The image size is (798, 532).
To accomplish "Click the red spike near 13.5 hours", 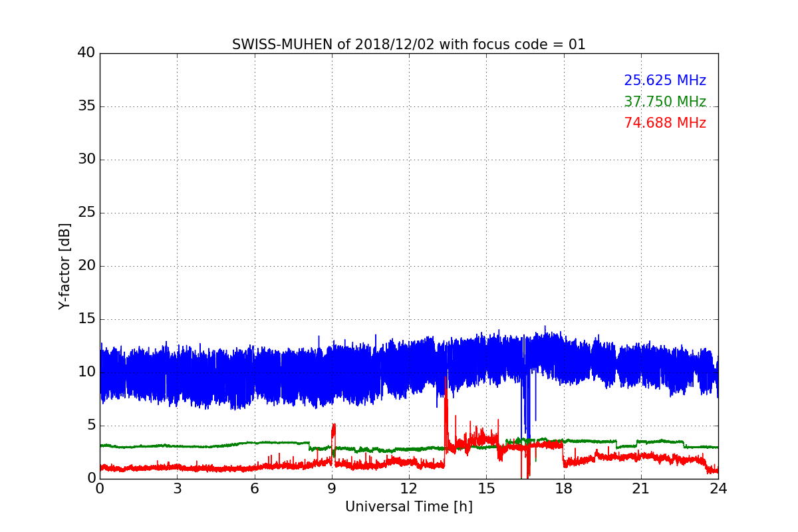I will click(446, 416).
